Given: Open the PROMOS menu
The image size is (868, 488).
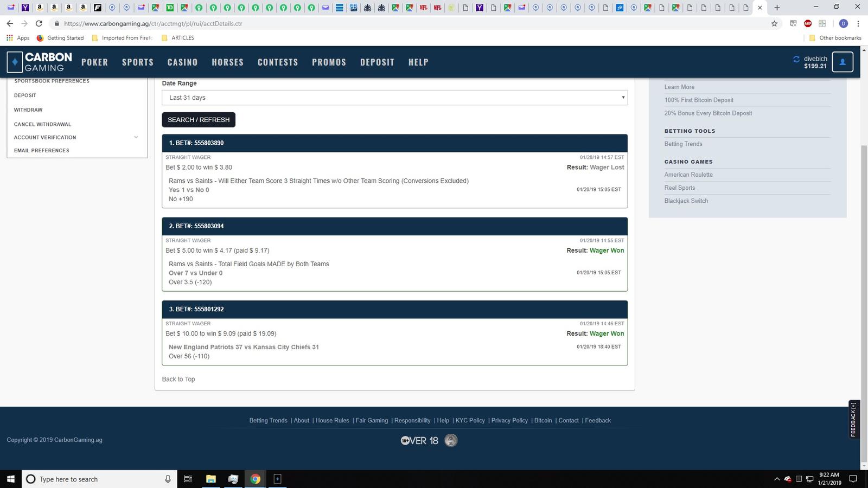Looking at the screenshot, I should pos(329,62).
